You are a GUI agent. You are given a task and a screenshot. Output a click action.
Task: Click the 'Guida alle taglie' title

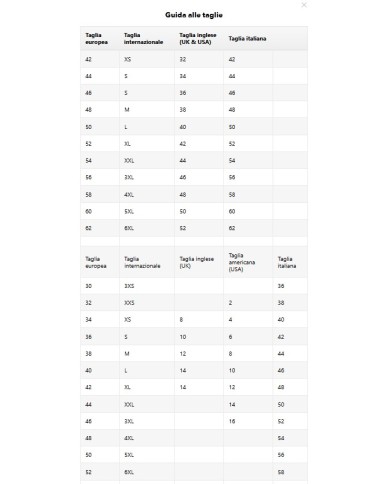[x=194, y=15]
